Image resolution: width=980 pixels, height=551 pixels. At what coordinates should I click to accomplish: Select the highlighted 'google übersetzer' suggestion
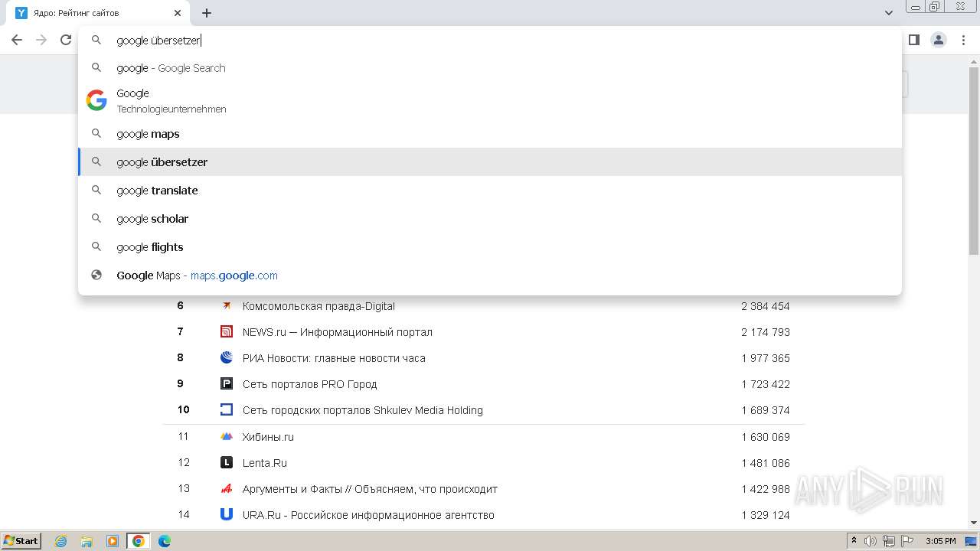coord(490,162)
